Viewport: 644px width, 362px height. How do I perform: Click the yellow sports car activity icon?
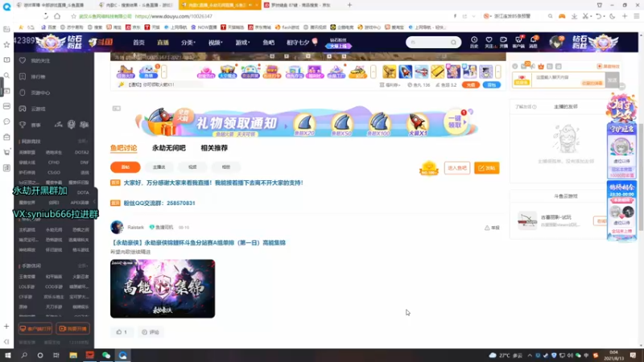[x=357, y=72]
